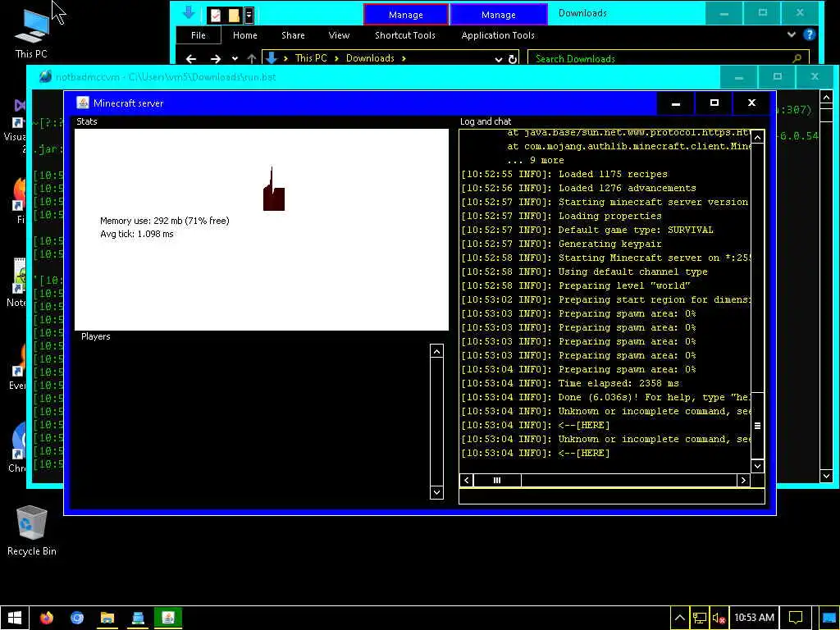Open the Customize Quick Access Toolbar dropdown
The width and height of the screenshot is (840, 630).
(x=249, y=15)
